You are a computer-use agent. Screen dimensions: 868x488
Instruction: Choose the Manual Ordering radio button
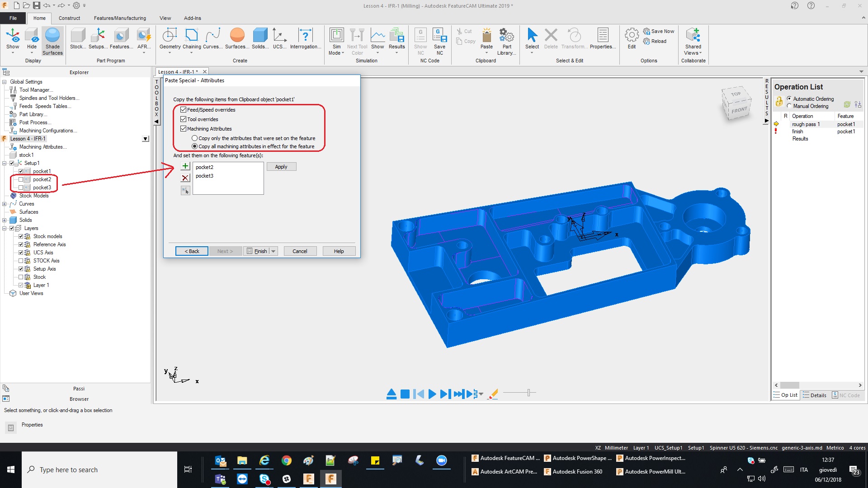789,106
